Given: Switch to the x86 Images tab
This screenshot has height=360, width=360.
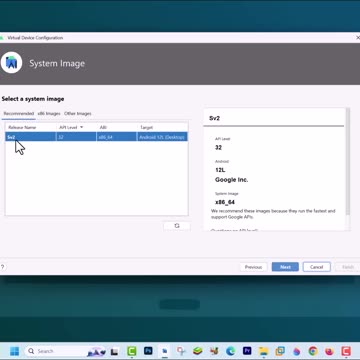Looking at the screenshot, I should (x=49, y=114).
